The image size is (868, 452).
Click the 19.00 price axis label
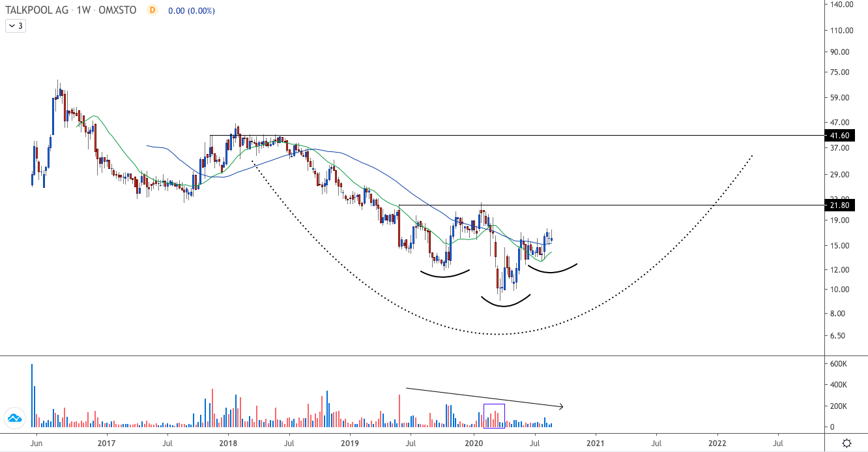(841, 220)
